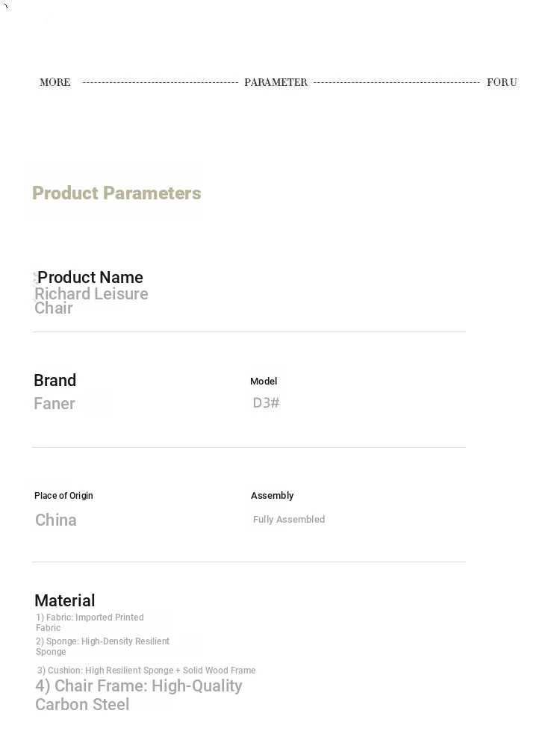The height and width of the screenshot is (734, 560).
Task: Select the Product Name label
Action: (x=90, y=277)
